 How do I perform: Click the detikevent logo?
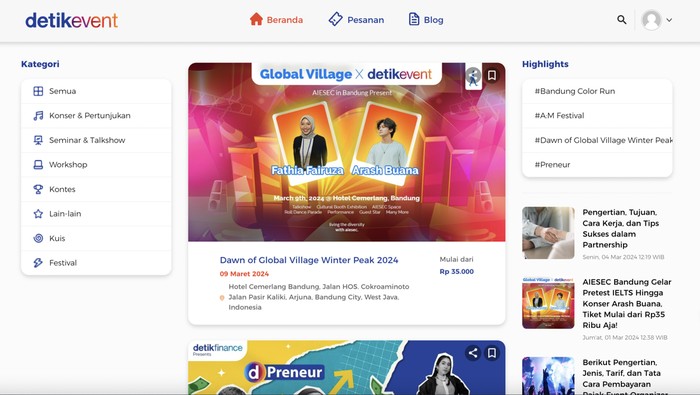71,20
